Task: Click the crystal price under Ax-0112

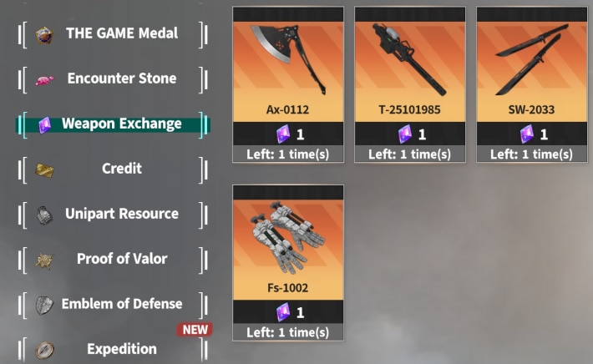Action: click(x=290, y=134)
